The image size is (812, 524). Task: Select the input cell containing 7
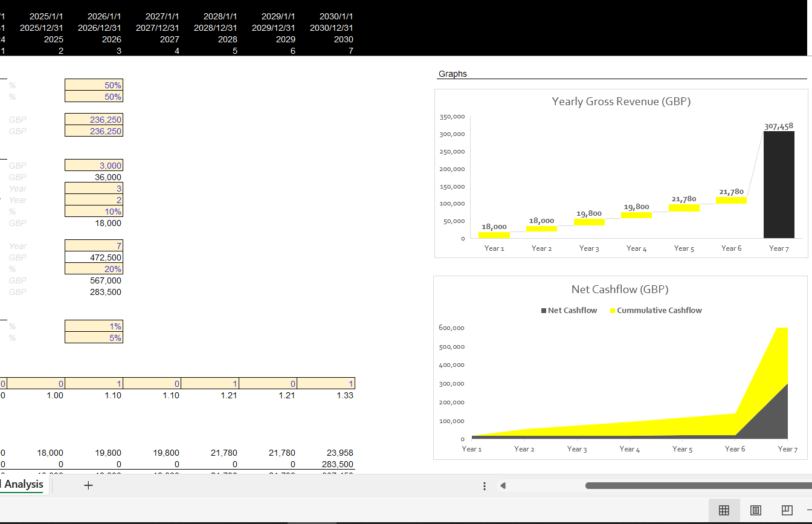click(x=94, y=246)
